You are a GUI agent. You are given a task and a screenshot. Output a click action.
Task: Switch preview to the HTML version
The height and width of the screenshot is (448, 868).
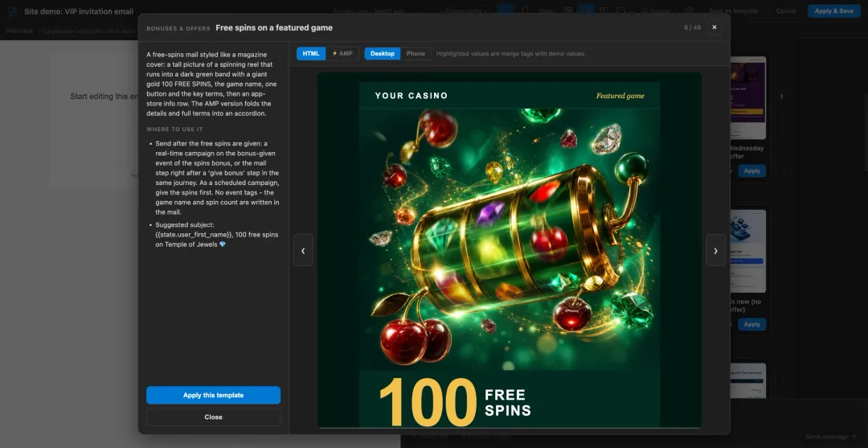pos(311,54)
